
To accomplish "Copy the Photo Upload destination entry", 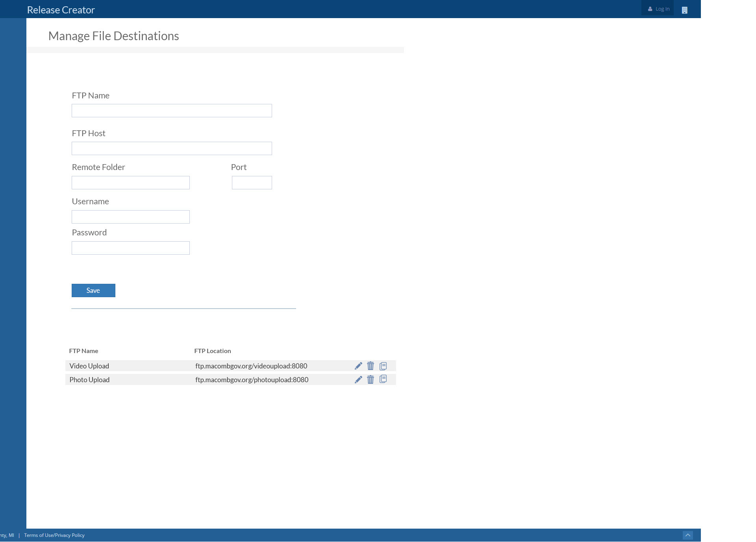I will click(x=383, y=379).
